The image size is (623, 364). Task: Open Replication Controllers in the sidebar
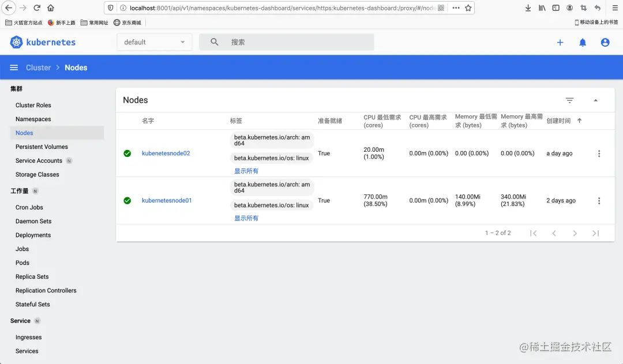coord(46,291)
